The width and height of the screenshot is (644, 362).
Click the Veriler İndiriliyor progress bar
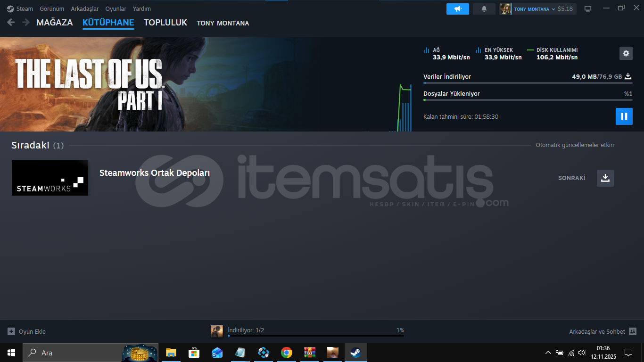[528, 83]
